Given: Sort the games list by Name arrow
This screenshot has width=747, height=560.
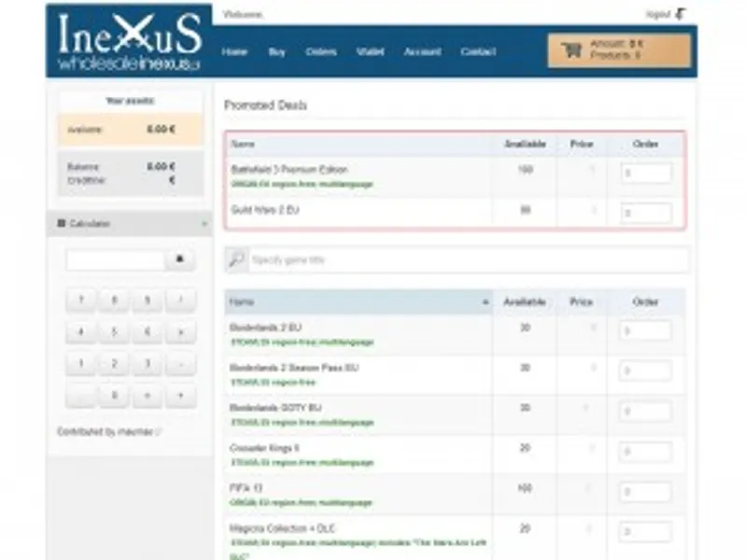Looking at the screenshot, I should tap(485, 303).
